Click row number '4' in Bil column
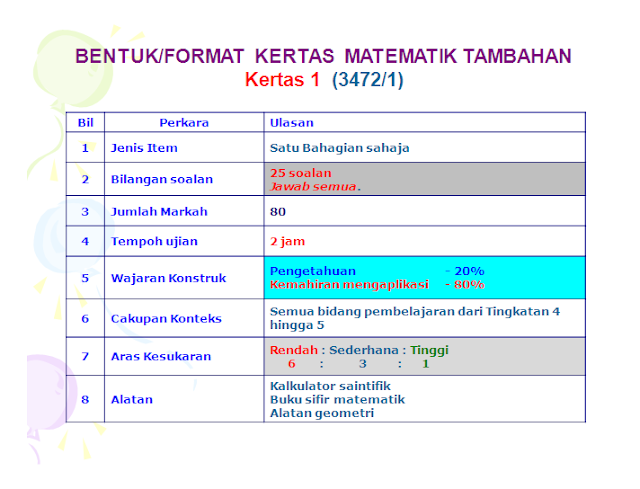Viewport: 640px width, 489px height. (x=85, y=241)
